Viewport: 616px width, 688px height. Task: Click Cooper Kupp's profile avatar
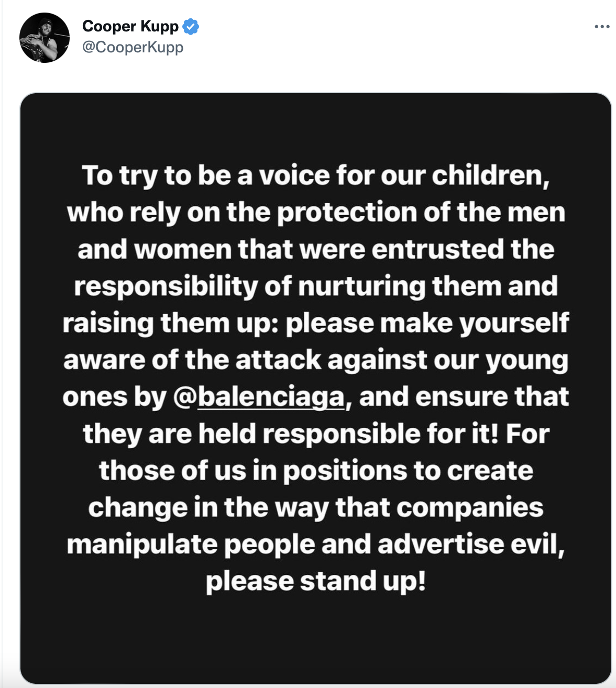tap(45, 38)
